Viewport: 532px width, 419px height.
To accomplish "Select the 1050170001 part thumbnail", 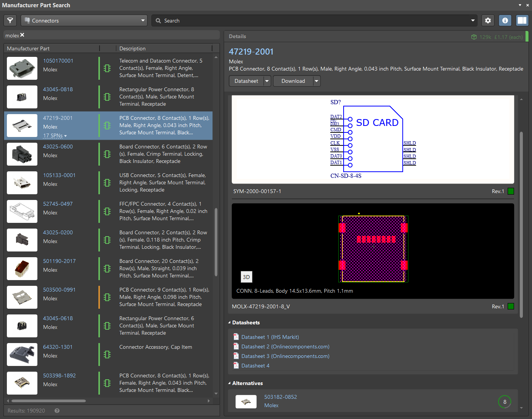I will [x=22, y=68].
